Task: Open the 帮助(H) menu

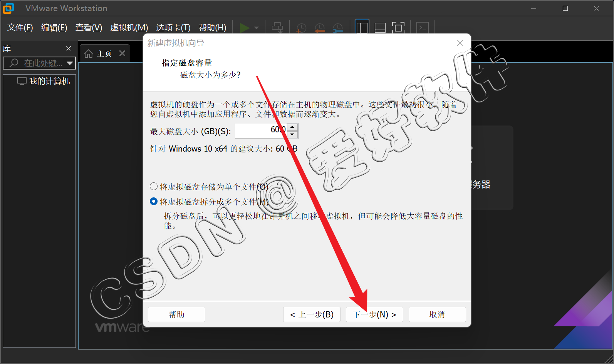Action: click(212, 28)
